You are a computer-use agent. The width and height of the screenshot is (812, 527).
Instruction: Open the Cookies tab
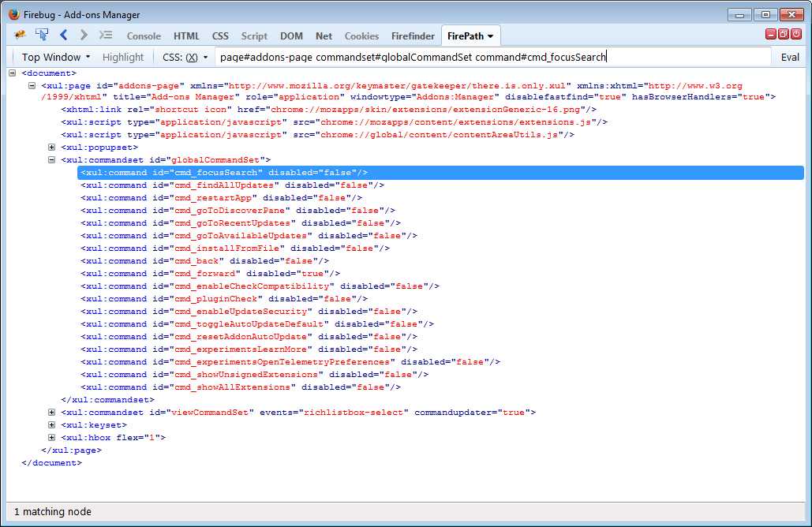pos(362,36)
